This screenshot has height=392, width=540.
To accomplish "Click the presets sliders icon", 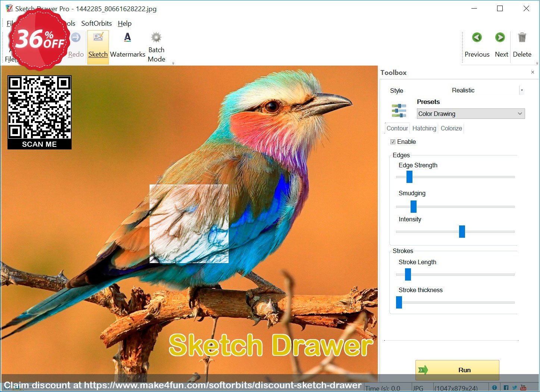I will pos(399,111).
